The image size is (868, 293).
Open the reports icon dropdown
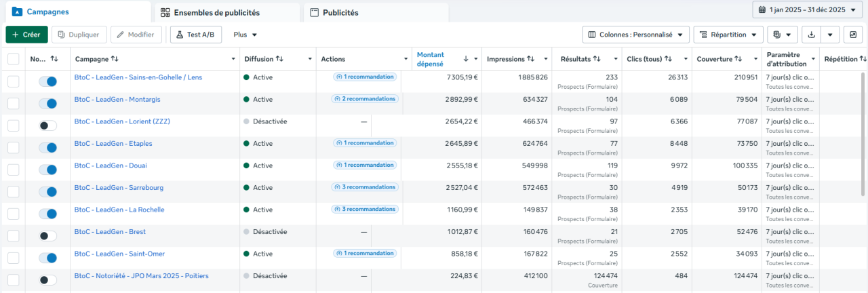(782, 35)
